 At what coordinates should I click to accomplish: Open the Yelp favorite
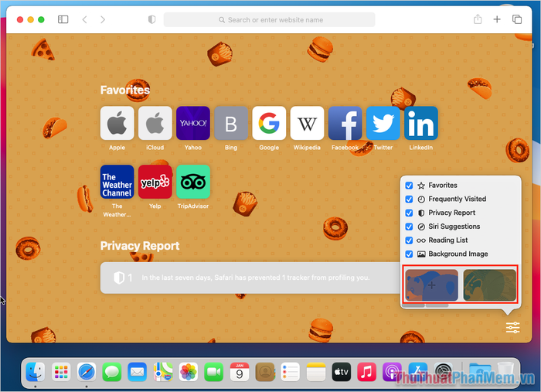[x=155, y=182]
